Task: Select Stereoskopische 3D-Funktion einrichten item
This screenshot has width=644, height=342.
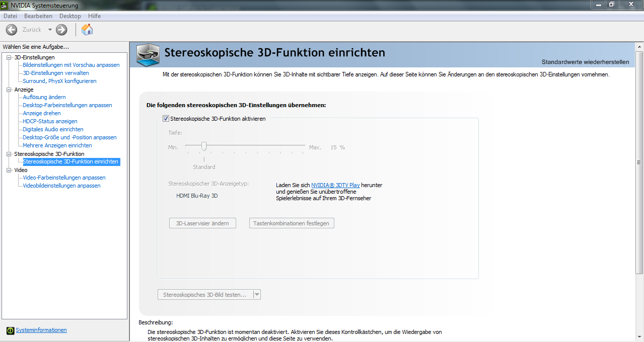Action: pos(71,162)
